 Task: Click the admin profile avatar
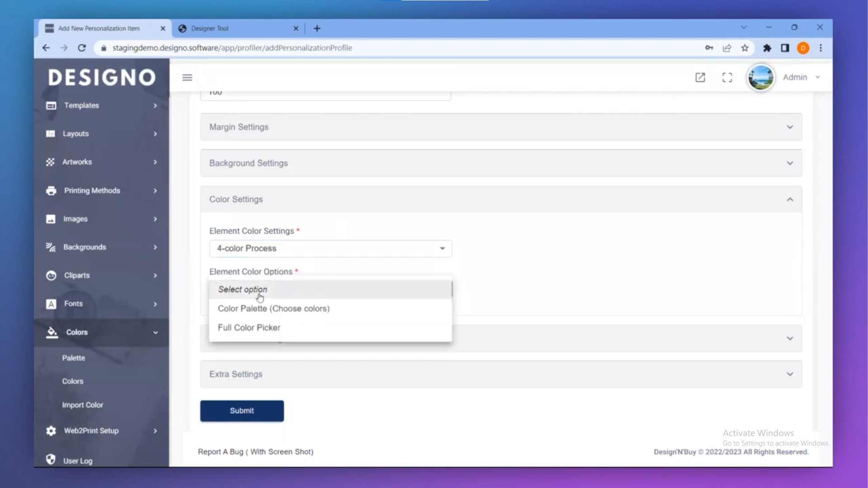tap(760, 78)
